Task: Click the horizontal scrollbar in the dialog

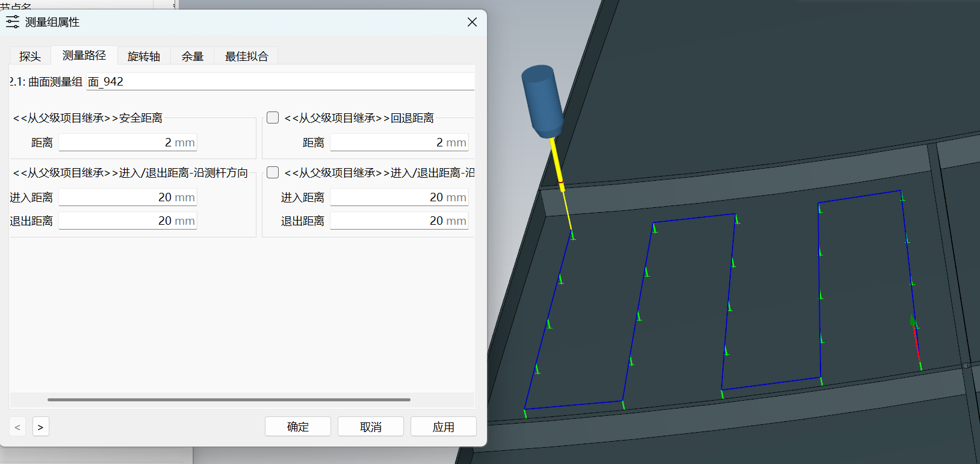Action: (229, 400)
